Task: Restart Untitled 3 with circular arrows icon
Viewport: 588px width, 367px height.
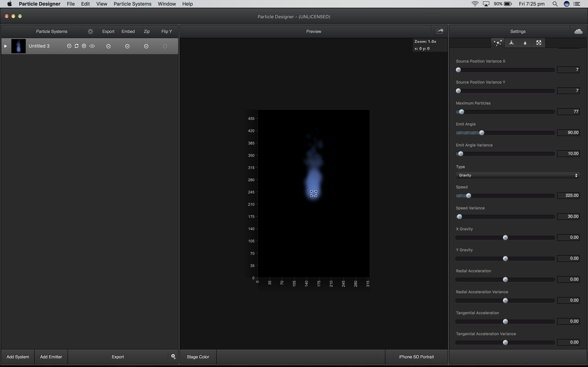Action: coord(76,46)
